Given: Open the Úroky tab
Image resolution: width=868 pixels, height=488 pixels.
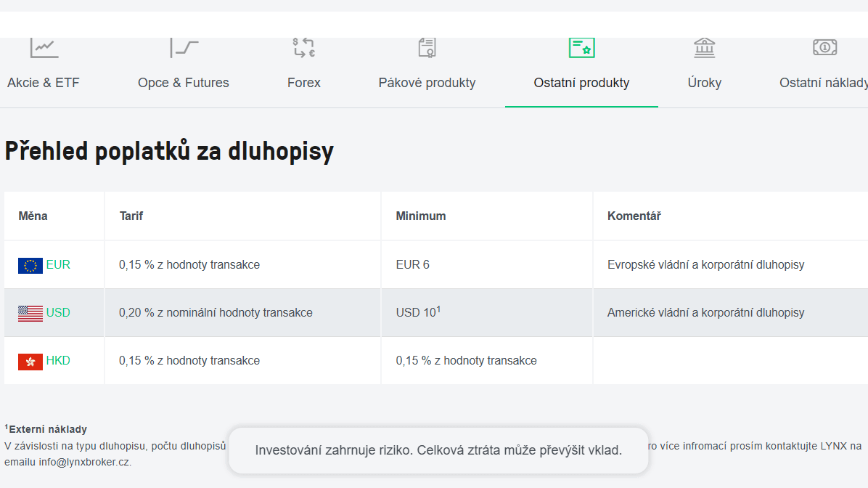Looking at the screenshot, I should pyautogui.click(x=703, y=82).
